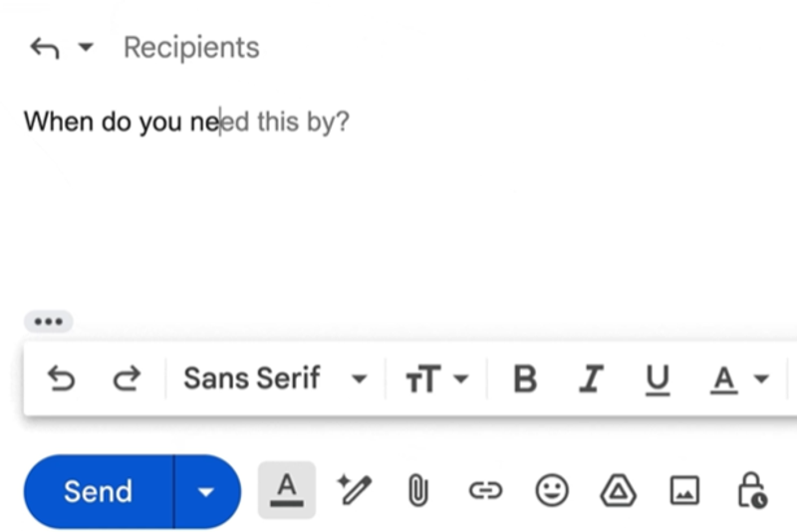Open more send options arrow
The image size is (797, 532).
point(206,491)
